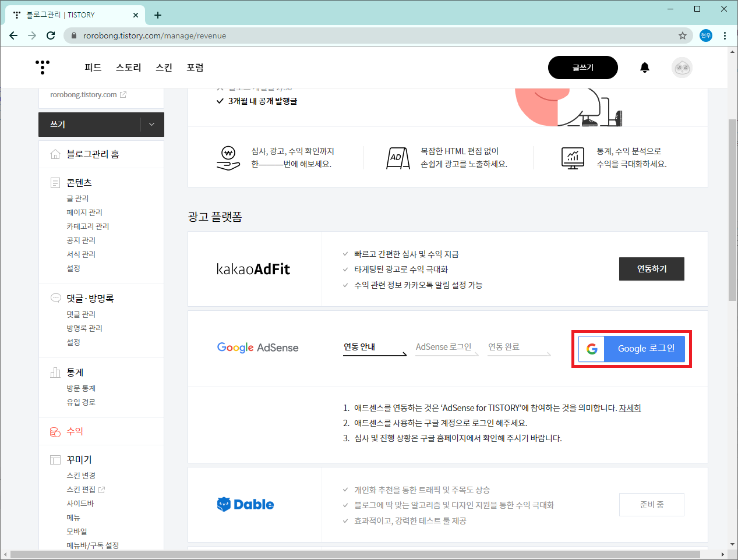Image resolution: width=738 pixels, height=560 pixels.
Task: Click the 댓글·방명록 speech bubble icon
Action: [x=55, y=298]
